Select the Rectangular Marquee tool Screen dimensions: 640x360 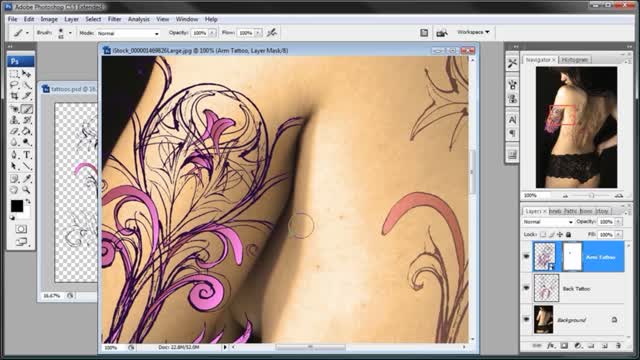[14, 74]
